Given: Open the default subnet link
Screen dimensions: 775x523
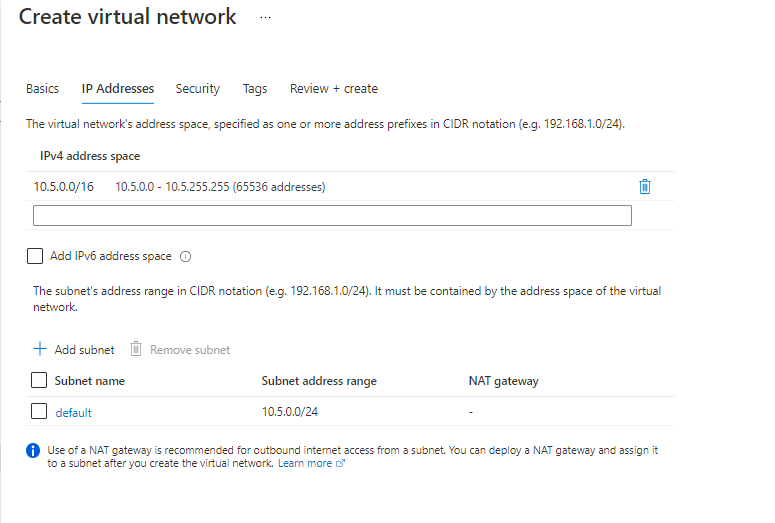Looking at the screenshot, I should pos(73,412).
